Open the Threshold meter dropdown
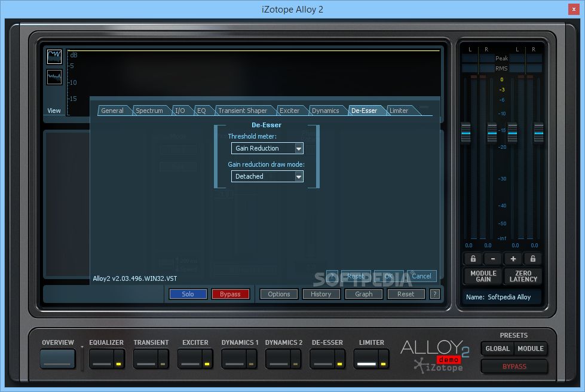585x392 pixels. (x=267, y=148)
